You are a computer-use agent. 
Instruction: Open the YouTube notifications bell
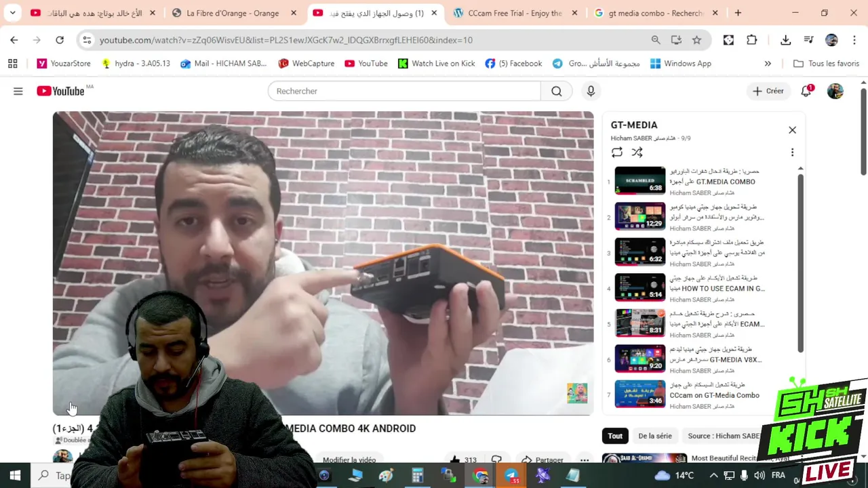point(806,91)
